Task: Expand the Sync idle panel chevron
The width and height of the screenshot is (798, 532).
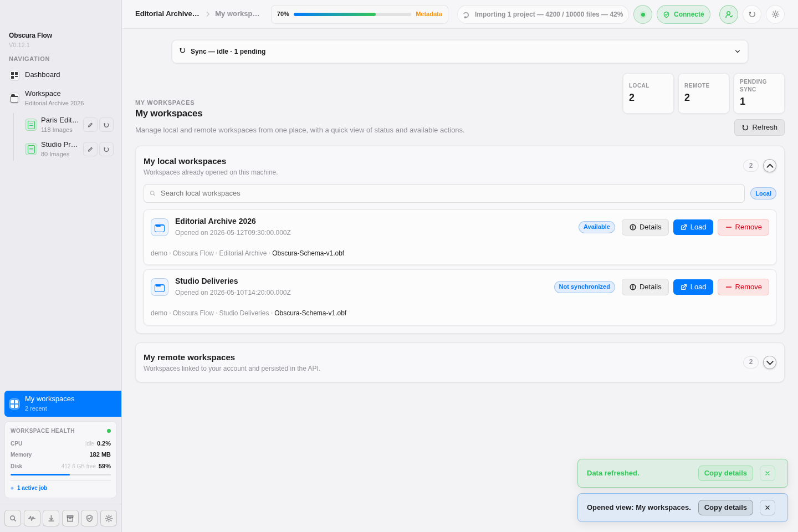Action: [738, 52]
